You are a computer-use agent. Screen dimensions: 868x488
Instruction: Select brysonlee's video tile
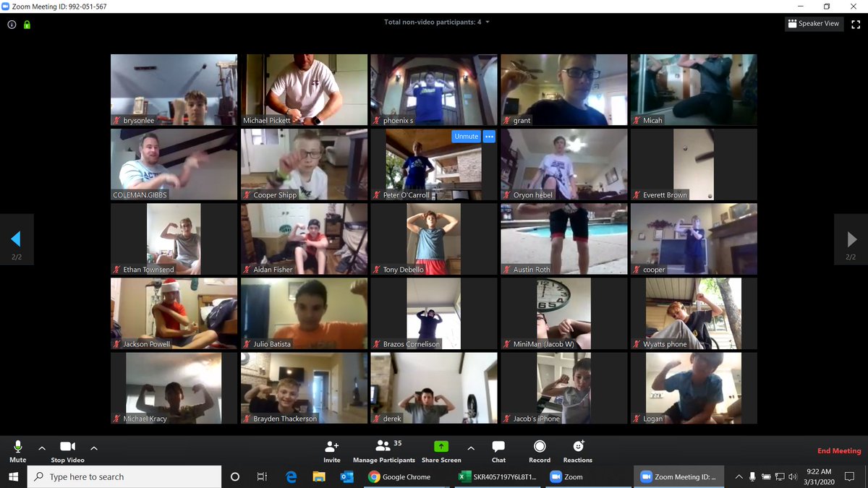tap(174, 90)
